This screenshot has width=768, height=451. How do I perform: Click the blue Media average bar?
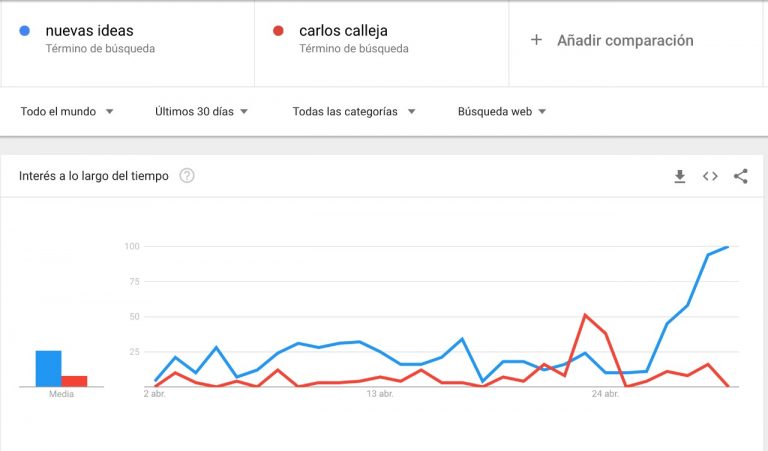tap(48, 369)
